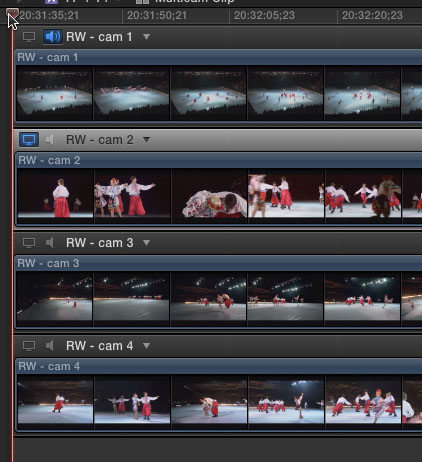Select the RW - cam 4 clip title bar
Screen dimensions: 422x462
pyautogui.click(x=219, y=366)
